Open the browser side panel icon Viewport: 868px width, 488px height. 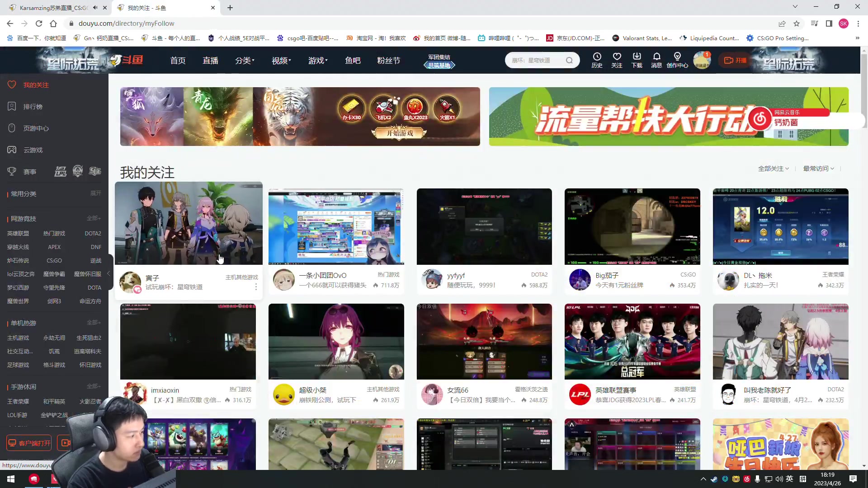click(x=829, y=23)
